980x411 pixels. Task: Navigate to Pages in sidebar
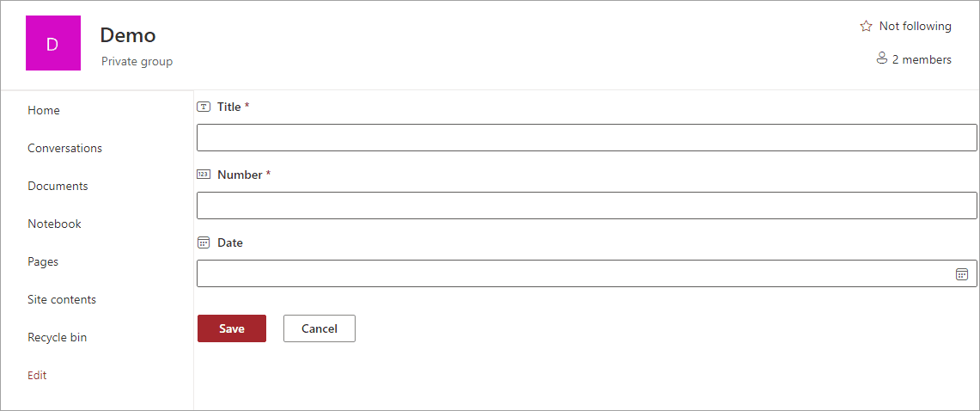(x=43, y=261)
